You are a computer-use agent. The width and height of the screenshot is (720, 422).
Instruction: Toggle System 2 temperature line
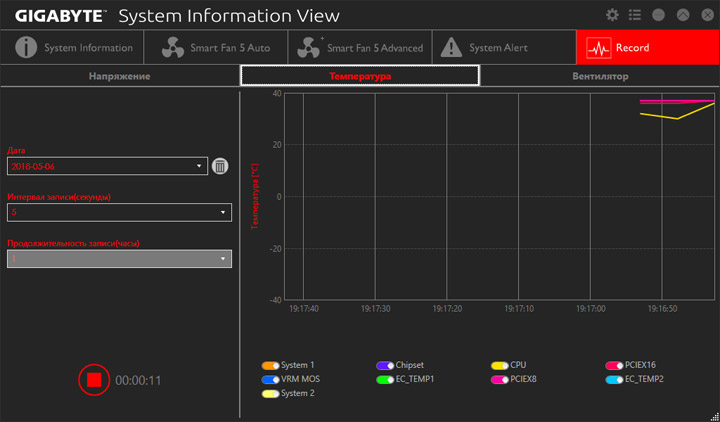[270, 394]
